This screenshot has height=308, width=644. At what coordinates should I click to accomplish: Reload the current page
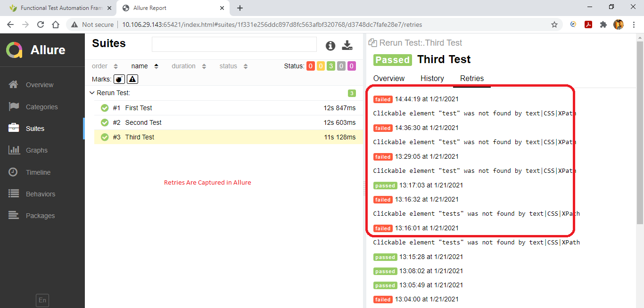[41, 24]
